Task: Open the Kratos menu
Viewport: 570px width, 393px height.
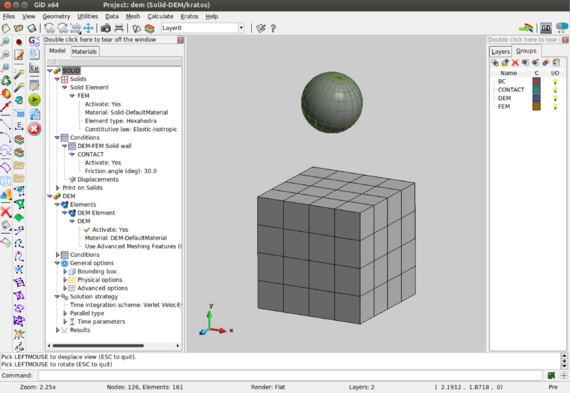Action: click(189, 16)
